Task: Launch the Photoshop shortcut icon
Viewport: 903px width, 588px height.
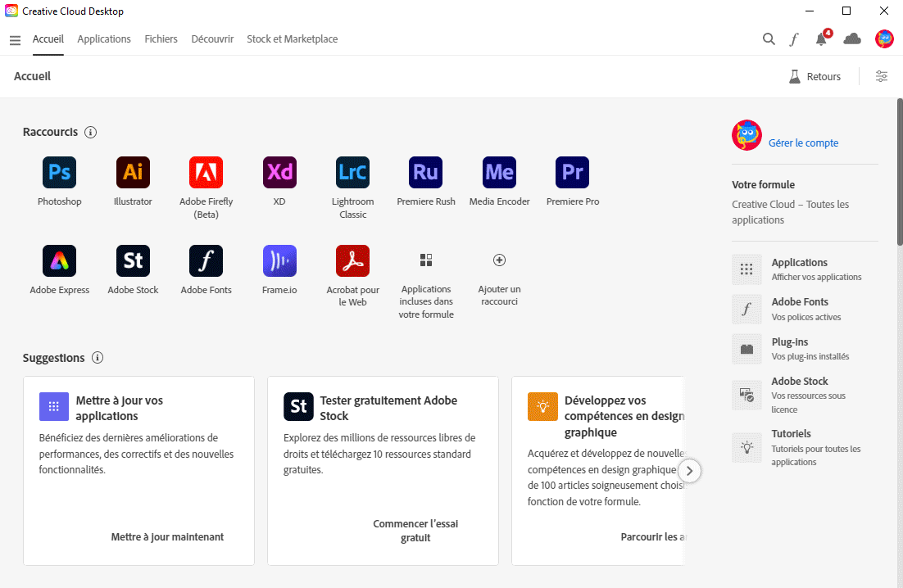Action: [59, 172]
